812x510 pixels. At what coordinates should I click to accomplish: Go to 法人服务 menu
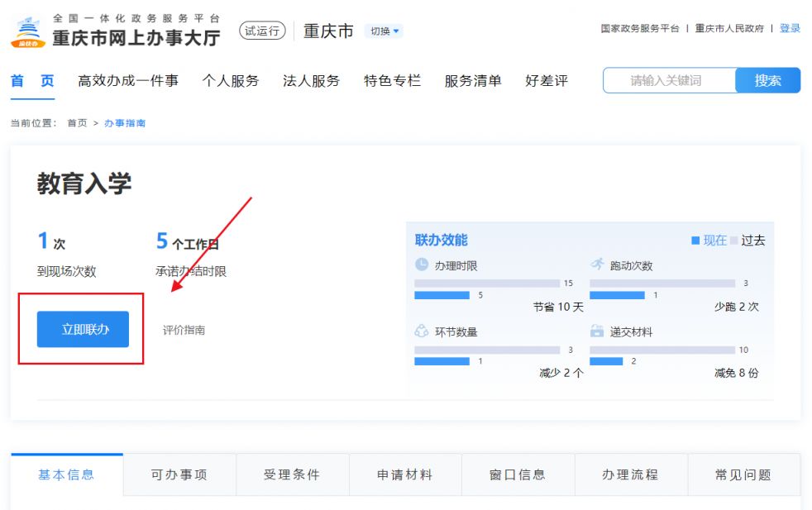(311, 81)
